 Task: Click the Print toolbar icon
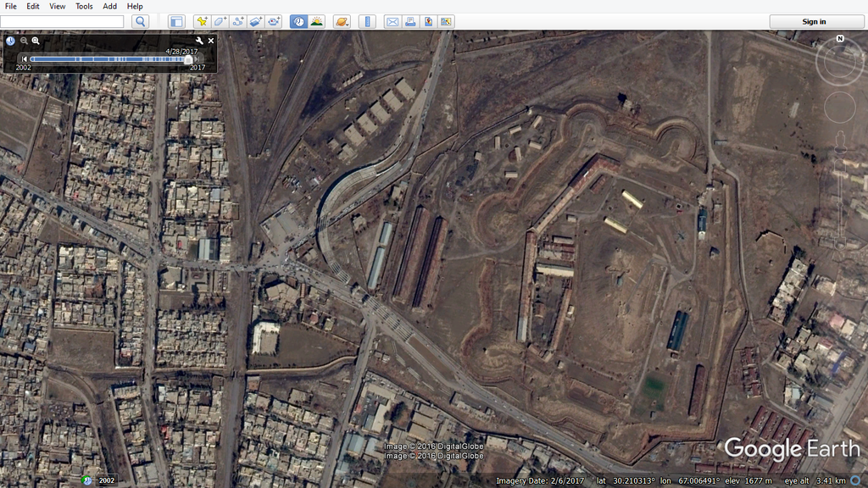pos(410,21)
